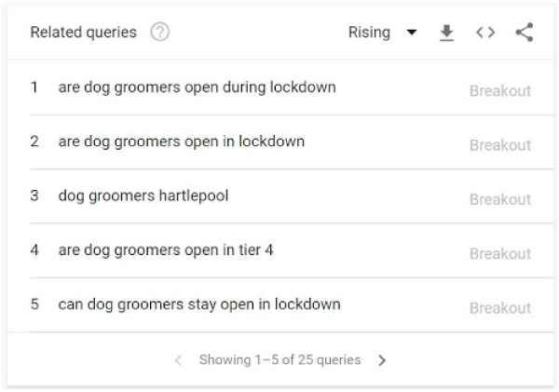
Task: Click the 'Related queries' heading
Action: (84, 33)
